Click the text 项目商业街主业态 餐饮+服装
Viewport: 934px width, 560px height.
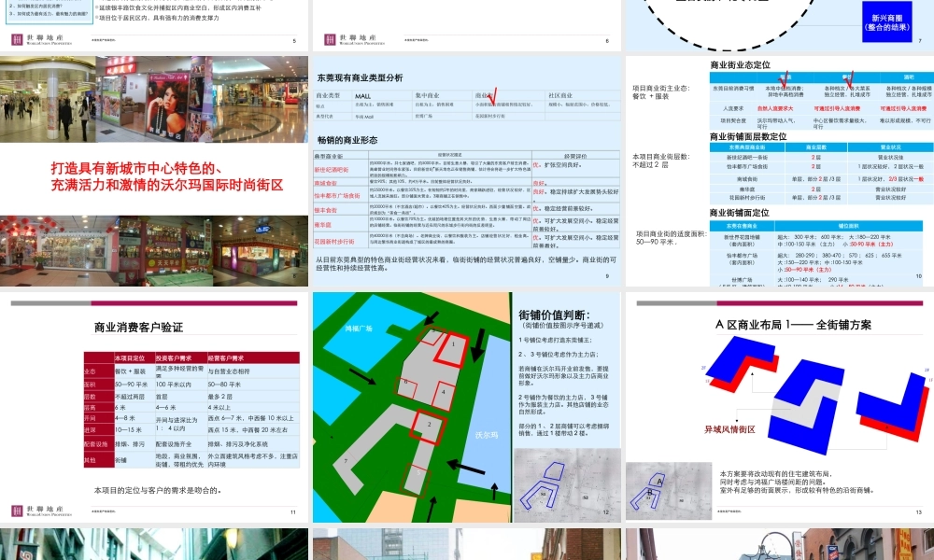coord(661,91)
